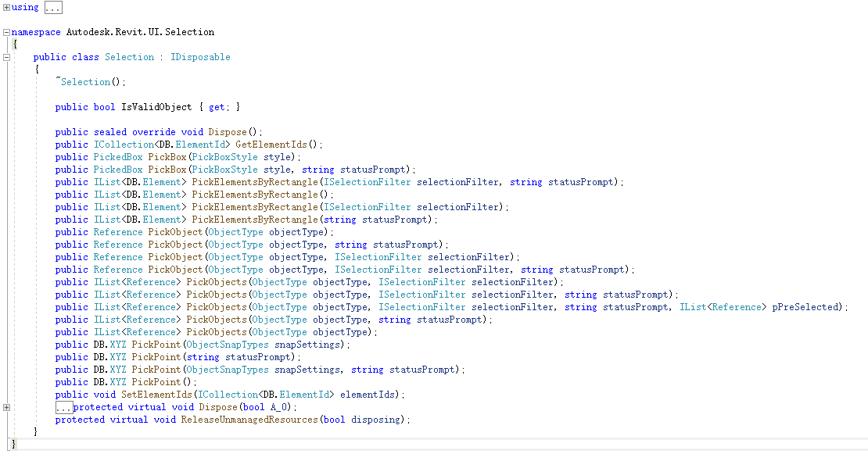This screenshot has height=461, width=868.
Task: Click 'PickObjects' in the pPreSelected overload line
Action: 217,307
